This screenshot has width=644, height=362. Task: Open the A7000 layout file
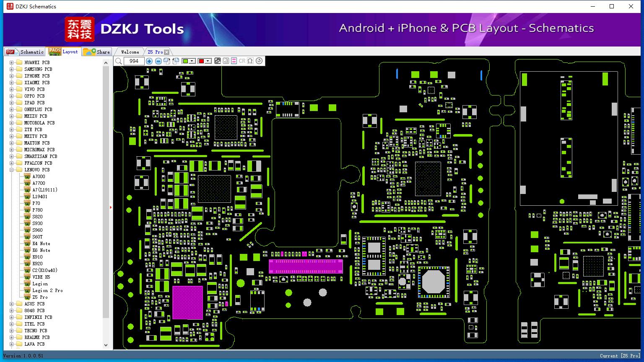tap(39, 176)
